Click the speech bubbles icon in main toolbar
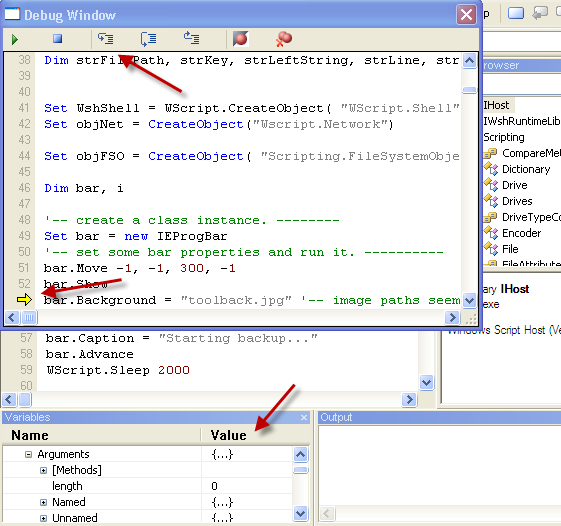This screenshot has width=561, height=526. (540, 13)
